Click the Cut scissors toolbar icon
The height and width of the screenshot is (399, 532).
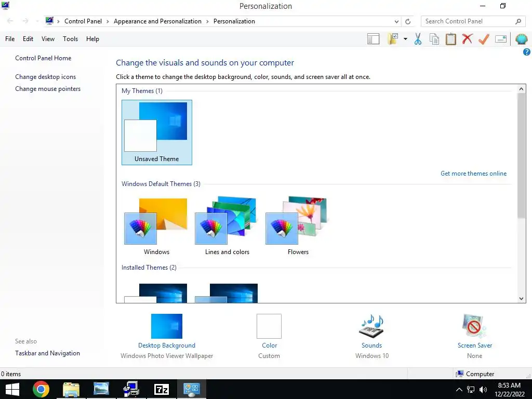click(418, 39)
